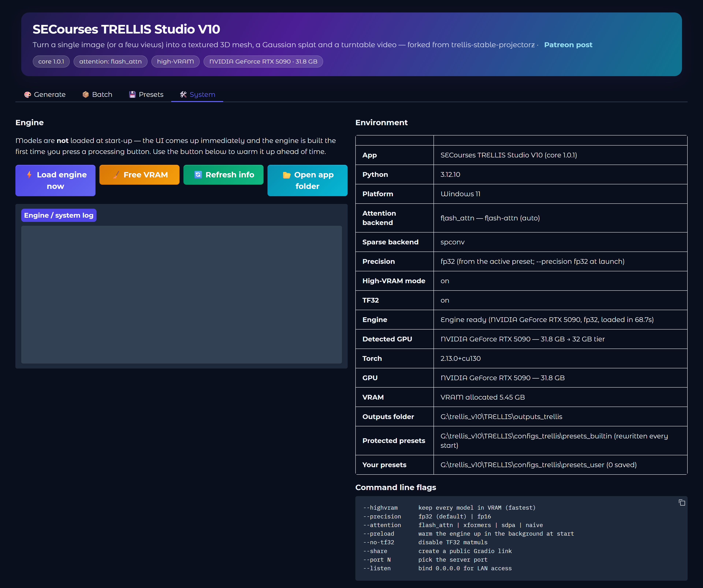Click the folder icon on Open app folder
The height and width of the screenshot is (588, 703).
point(287,175)
